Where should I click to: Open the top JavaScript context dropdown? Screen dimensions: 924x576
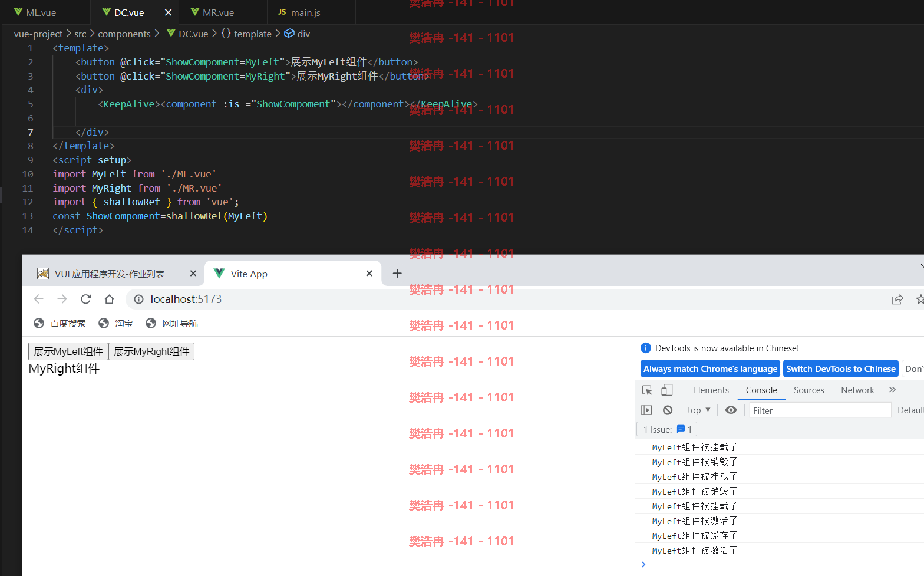pyautogui.click(x=699, y=410)
